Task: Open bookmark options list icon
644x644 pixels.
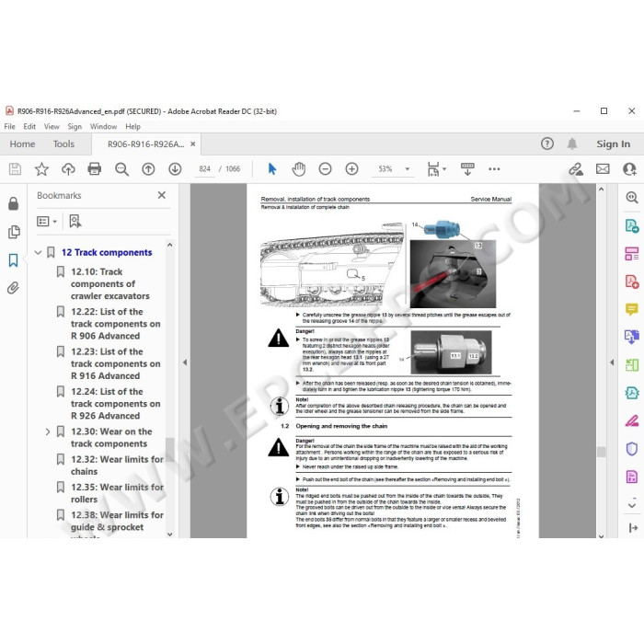Action: coord(46,222)
